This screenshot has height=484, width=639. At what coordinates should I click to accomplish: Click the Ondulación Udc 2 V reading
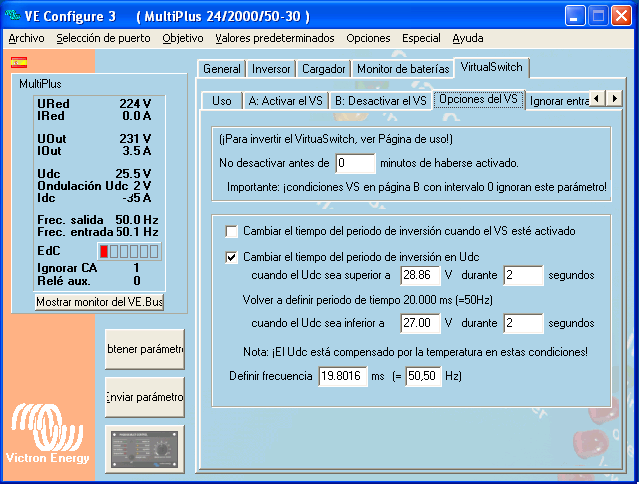(94, 186)
